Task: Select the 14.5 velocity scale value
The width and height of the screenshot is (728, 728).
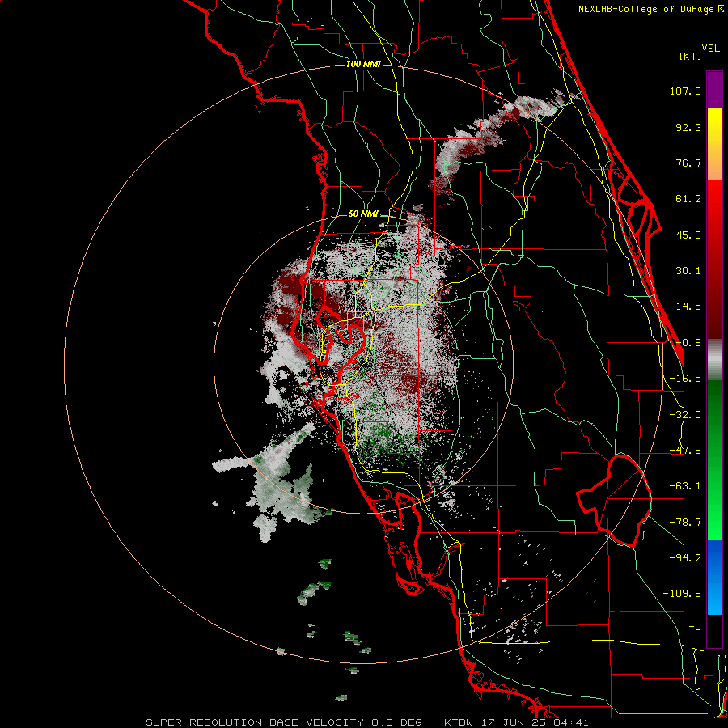Action: pos(688,307)
